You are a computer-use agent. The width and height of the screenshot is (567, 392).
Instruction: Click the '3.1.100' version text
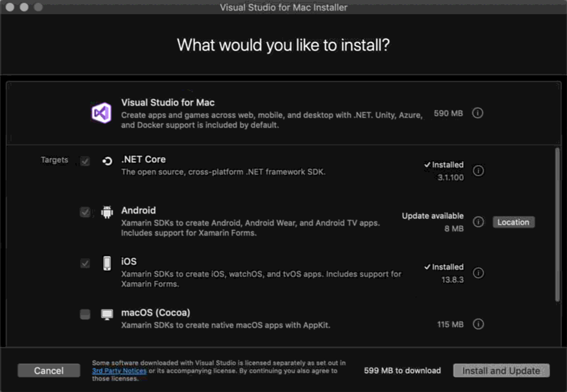tap(450, 177)
